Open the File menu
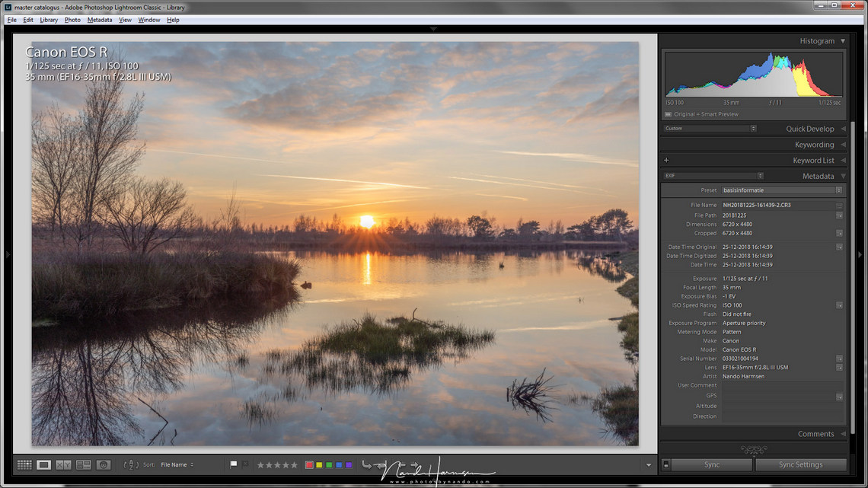This screenshot has width=868, height=488. pos(11,20)
